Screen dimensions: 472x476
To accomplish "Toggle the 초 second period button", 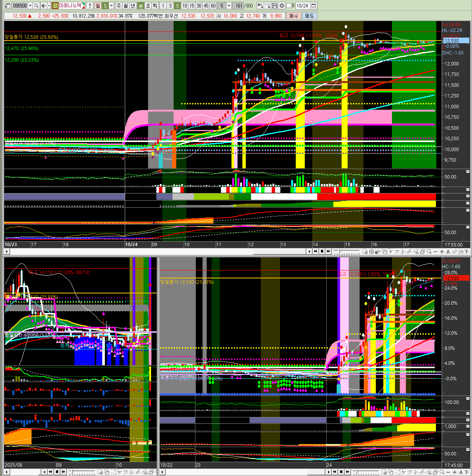I will [x=148, y=6].
